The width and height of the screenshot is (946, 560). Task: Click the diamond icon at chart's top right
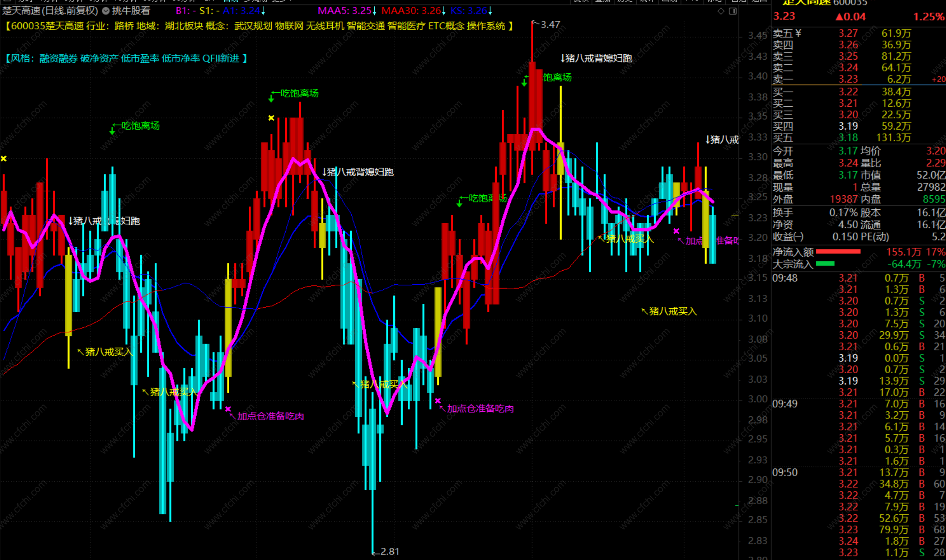click(721, 11)
